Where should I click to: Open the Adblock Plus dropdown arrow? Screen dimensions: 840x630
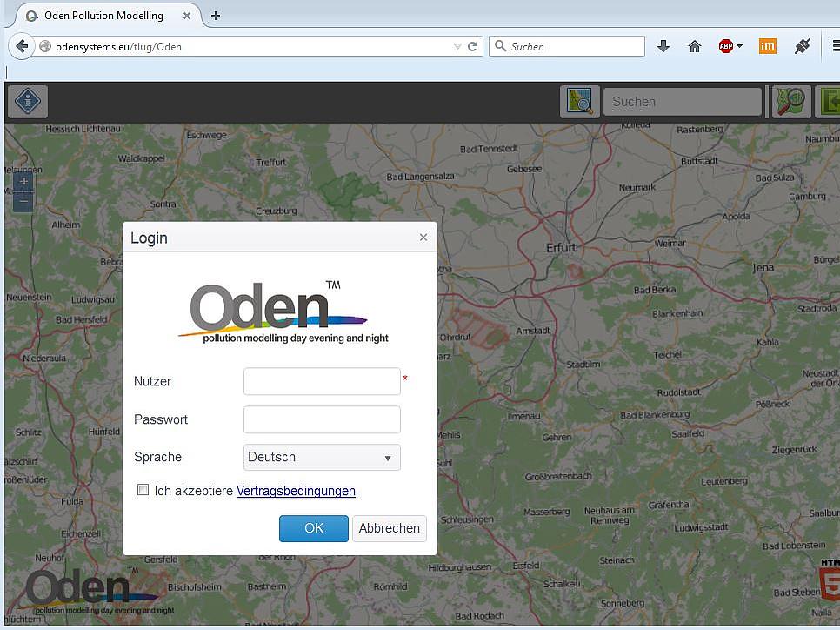point(740,46)
